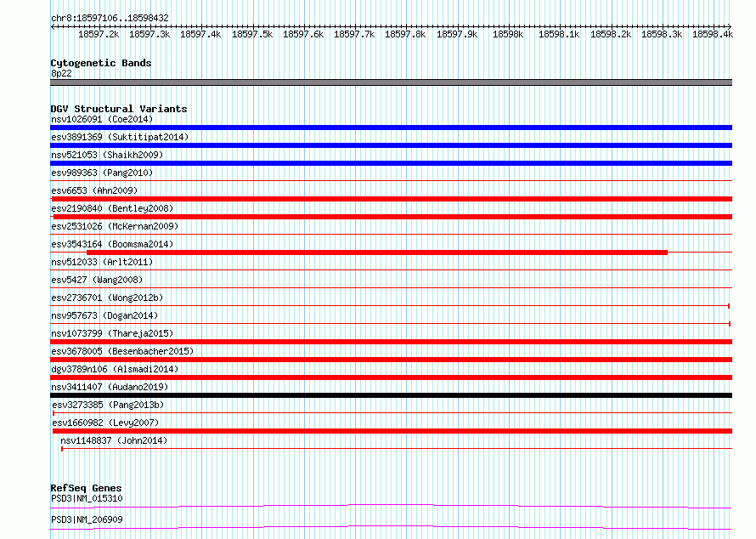Select the 8p22 band label
The width and height of the screenshot is (756, 539).
pyautogui.click(x=61, y=73)
